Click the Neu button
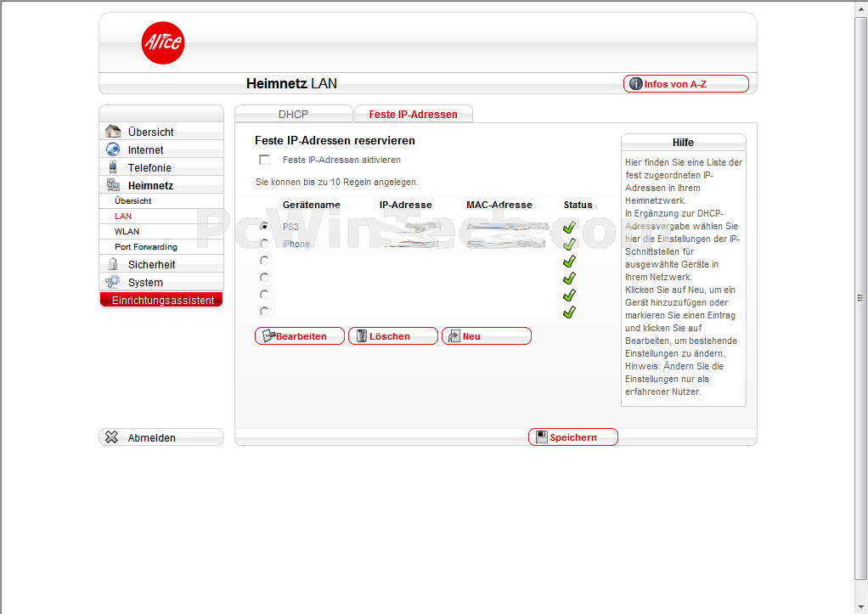The width and height of the screenshot is (868, 614). [487, 336]
